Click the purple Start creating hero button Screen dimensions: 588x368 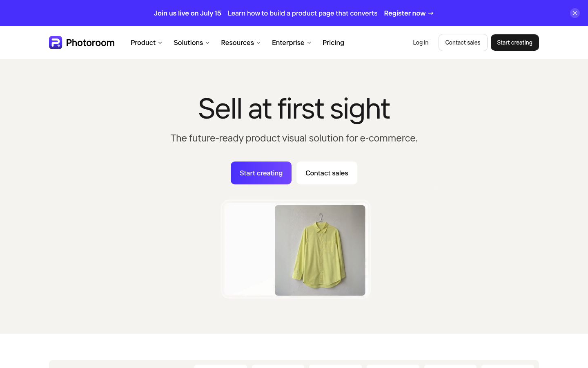[261, 173]
